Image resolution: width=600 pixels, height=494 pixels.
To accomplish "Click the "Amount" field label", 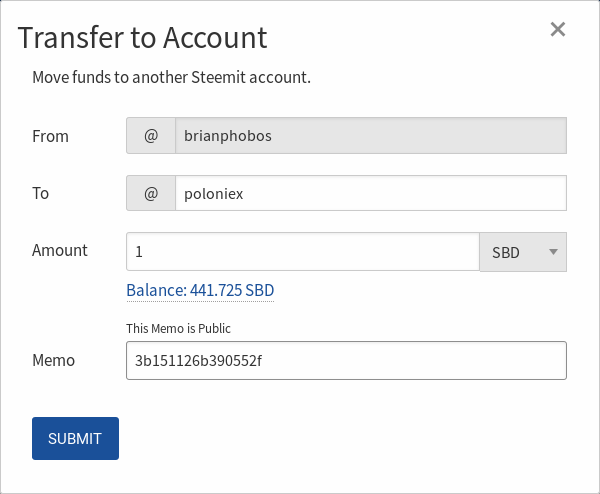I will (60, 250).
